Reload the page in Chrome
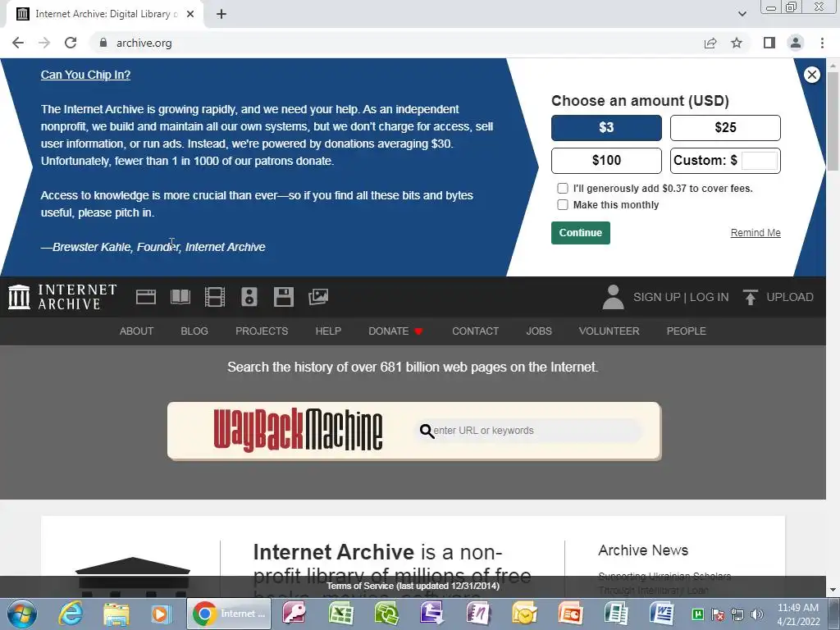This screenshot has width=840, height=630. pos(71,43)
